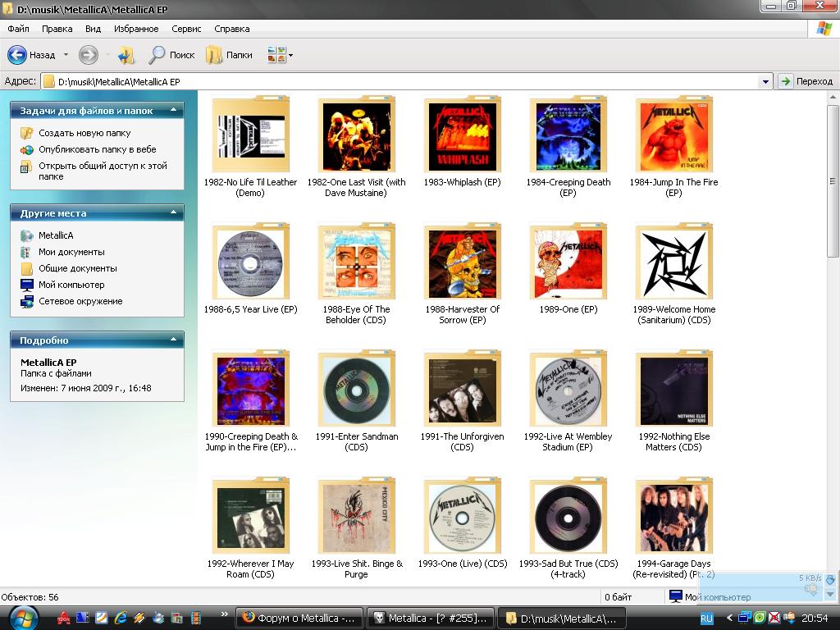Open the address bar dropdown list
This screenshot has height=630, width=840.
(x=765, y=81)
